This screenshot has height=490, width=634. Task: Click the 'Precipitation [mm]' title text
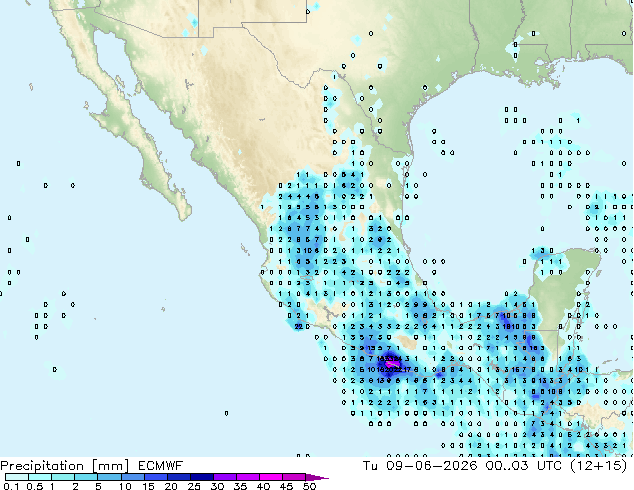point(64,466)
